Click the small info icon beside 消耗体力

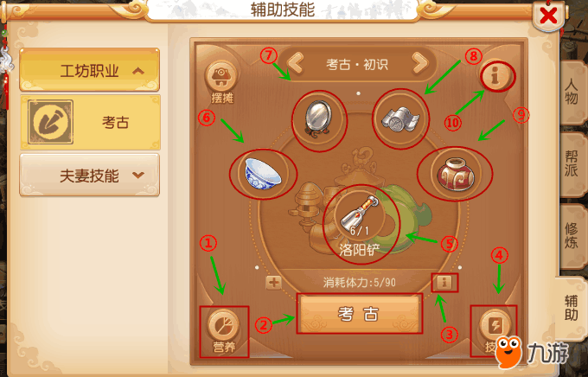pos(444,283)
